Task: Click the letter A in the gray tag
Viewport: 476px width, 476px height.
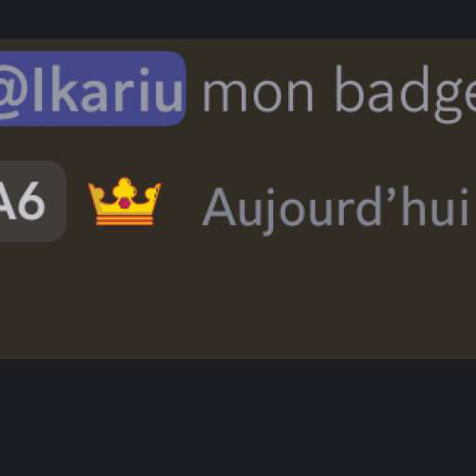Action: (x=7, y=202)
